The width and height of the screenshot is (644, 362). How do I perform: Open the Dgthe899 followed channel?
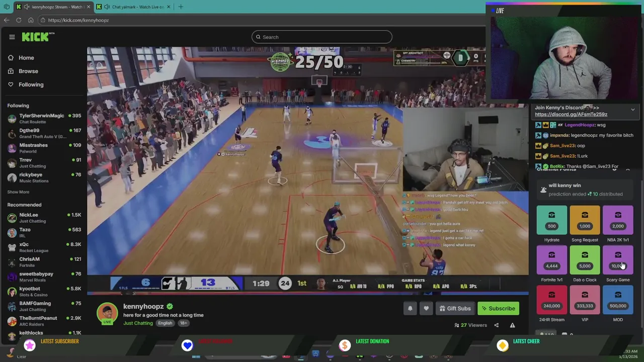tap(44, 133)
